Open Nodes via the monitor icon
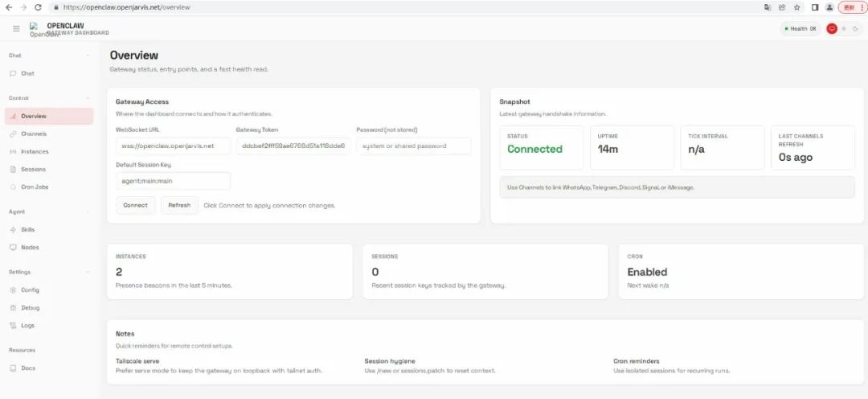Viewport: 868px width, 399px height. (13, 247)
